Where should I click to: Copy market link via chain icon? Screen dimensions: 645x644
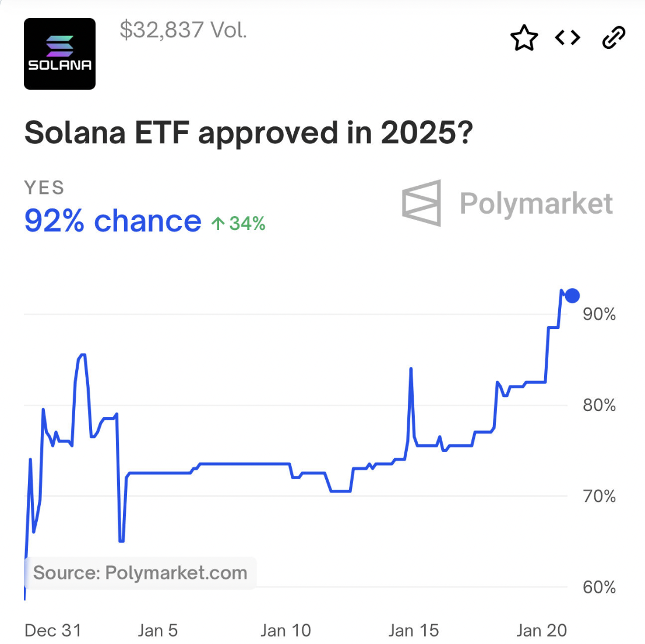pyautogui.click(x=613, y=38)
